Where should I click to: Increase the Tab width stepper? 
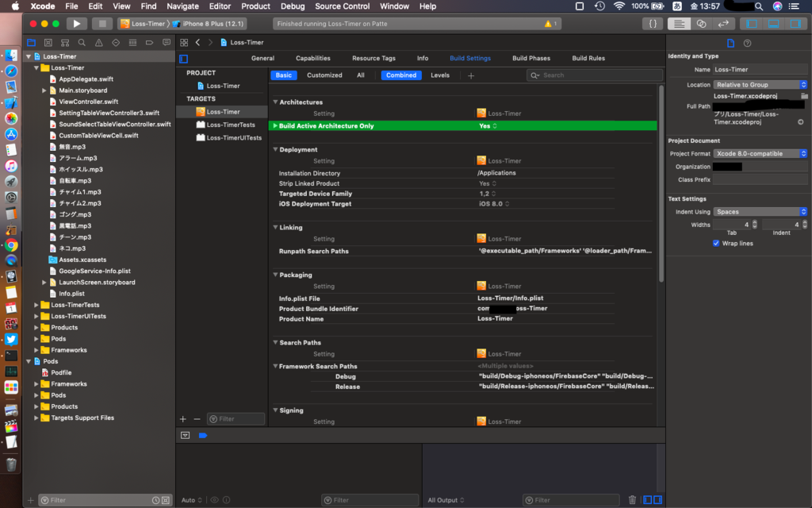[x=755, y=222]
